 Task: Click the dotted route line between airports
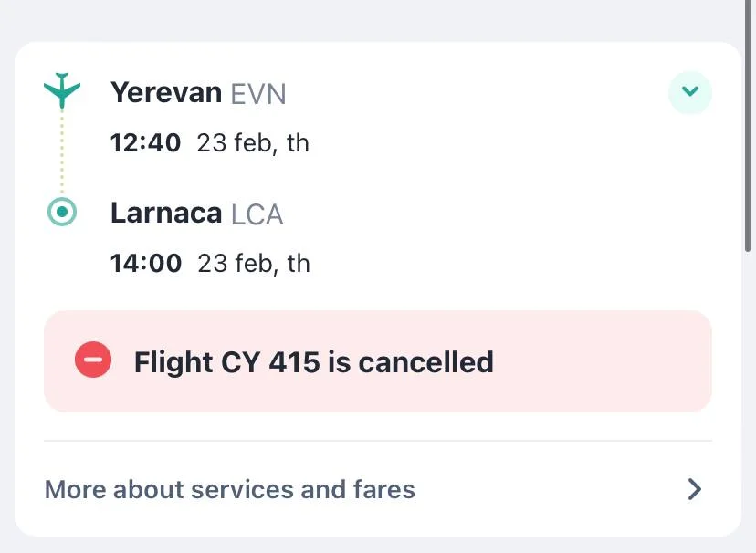click(62, 151)
